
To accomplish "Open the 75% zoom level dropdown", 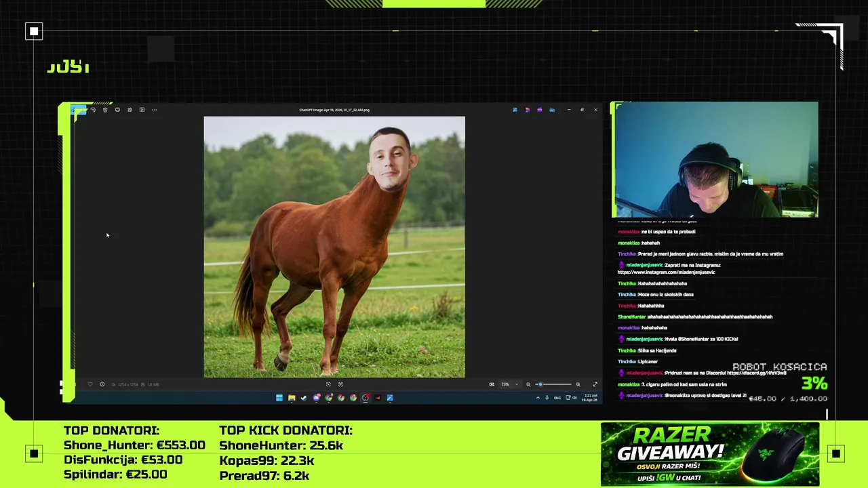I will 510,384.
